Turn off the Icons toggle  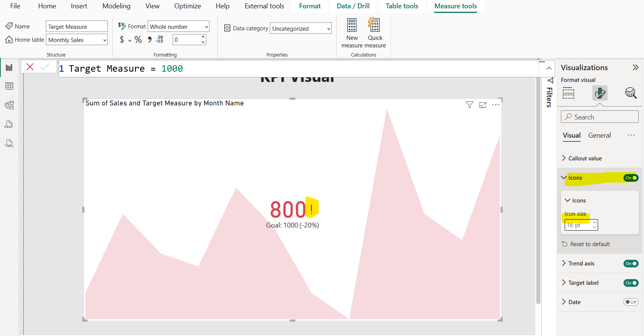coord(631,178)
